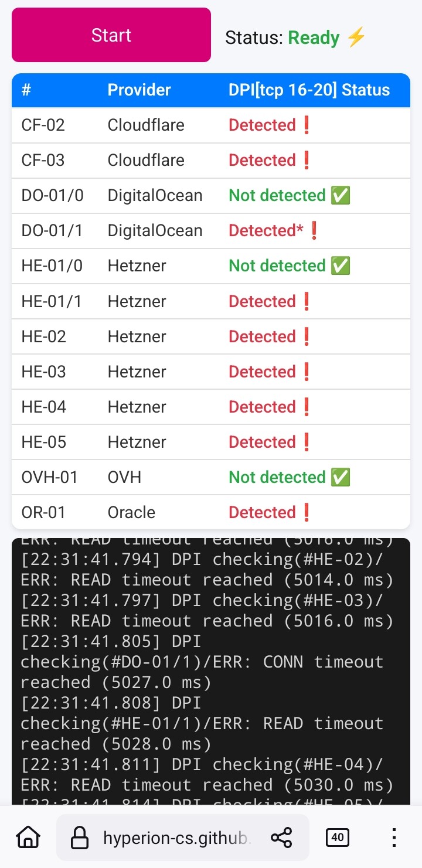The image size is (422, 868).
Task: Tap the share icon in address bar
Action: (282, 838)
